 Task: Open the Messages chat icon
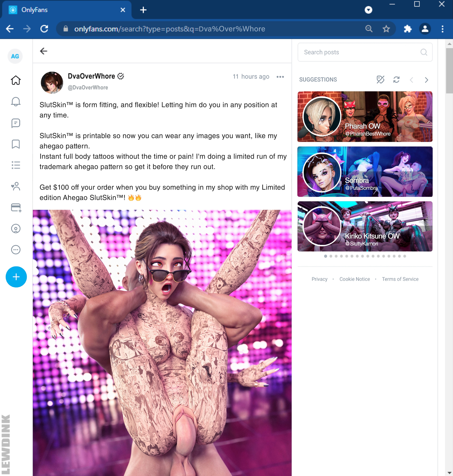pos(16,123)
